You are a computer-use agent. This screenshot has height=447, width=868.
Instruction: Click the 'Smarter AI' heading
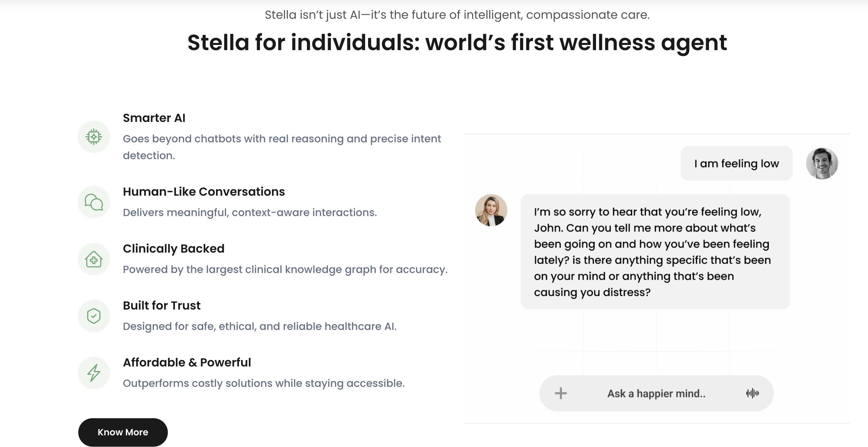154,118
